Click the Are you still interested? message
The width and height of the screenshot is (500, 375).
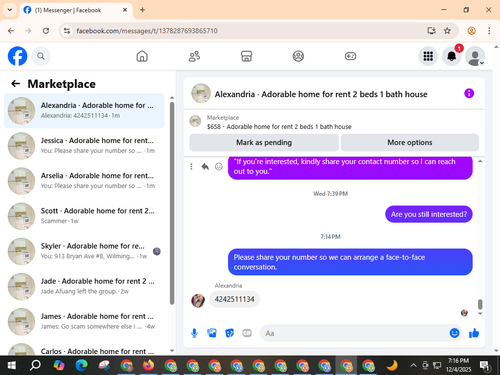tap(429, 214)
